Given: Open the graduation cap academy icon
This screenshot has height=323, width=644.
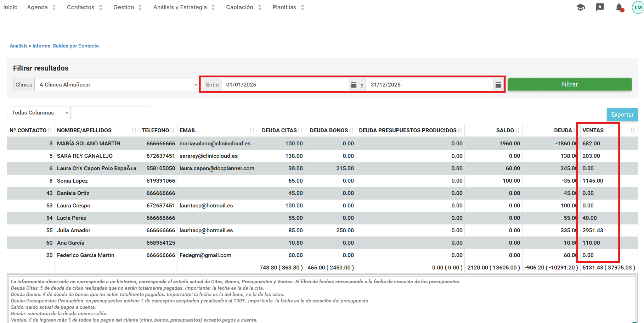Looking at the screenshot, I should pos(580,7).
